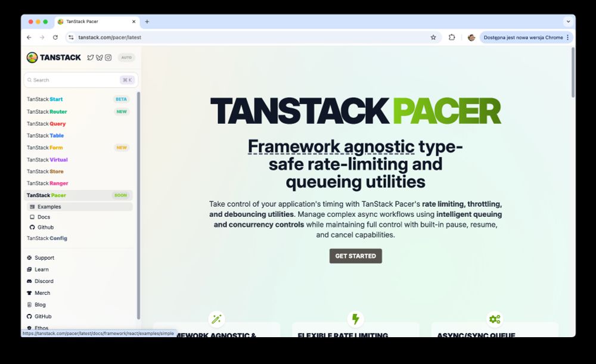Click the TANSTACK PACER title heading
The image size is (596, 364).
[x=355, y=111]
